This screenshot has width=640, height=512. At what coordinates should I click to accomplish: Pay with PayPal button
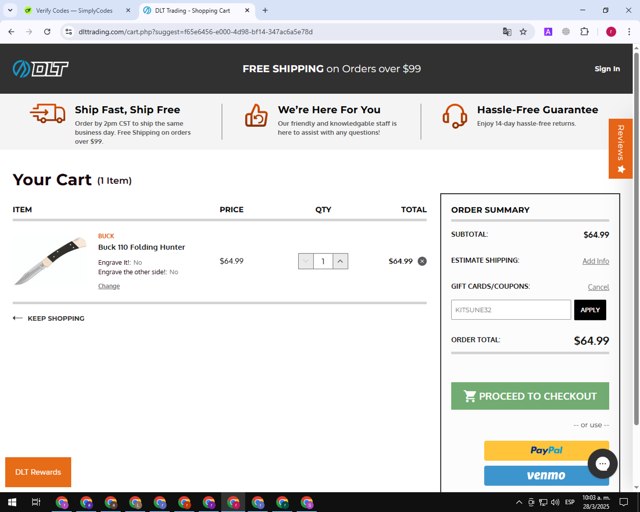[546, 450]
